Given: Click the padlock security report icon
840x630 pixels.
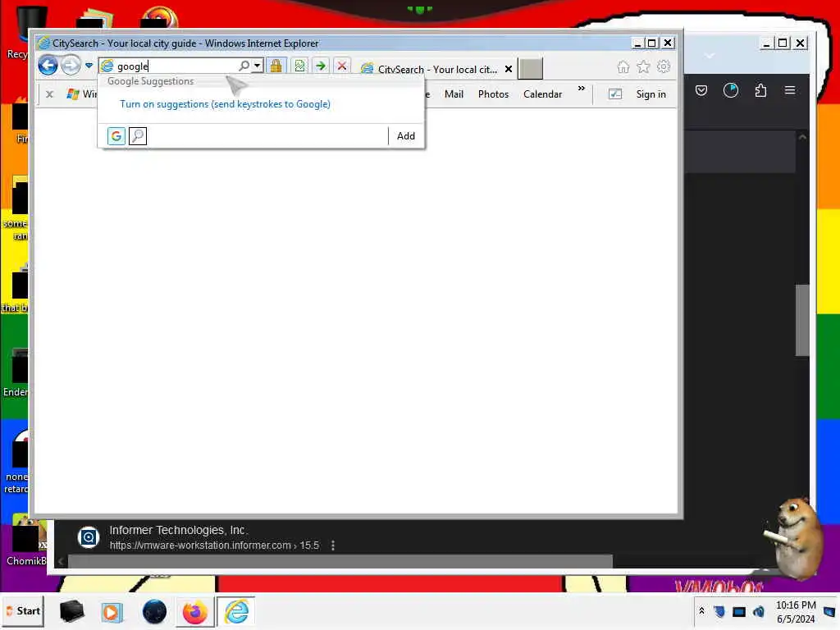Looking at the screenshot, I should pos(276,66).
